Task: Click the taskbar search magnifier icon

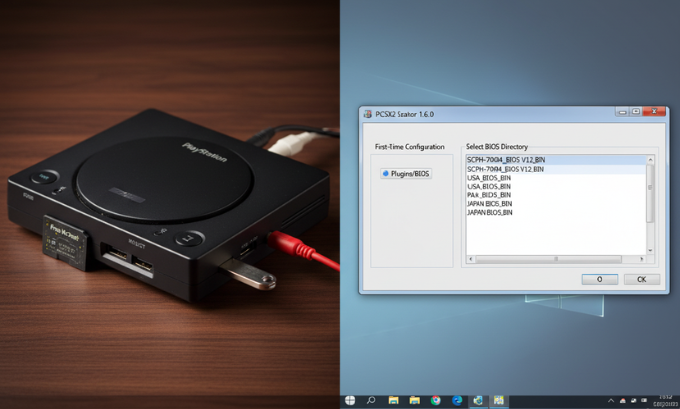Action: 370,401
